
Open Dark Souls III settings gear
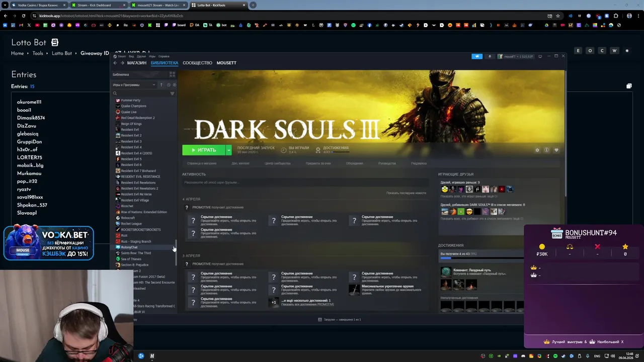pyautogui.click(x=537, y=150)
